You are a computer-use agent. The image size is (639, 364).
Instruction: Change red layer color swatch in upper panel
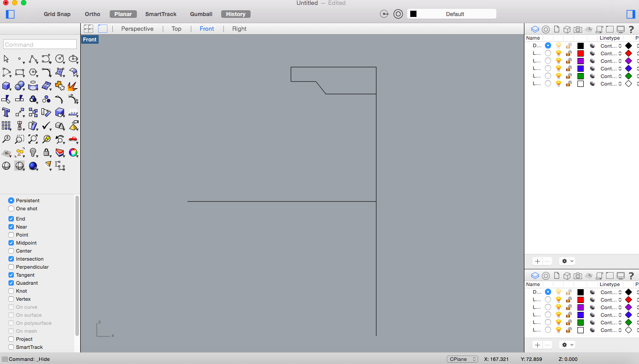pos(581,53)
